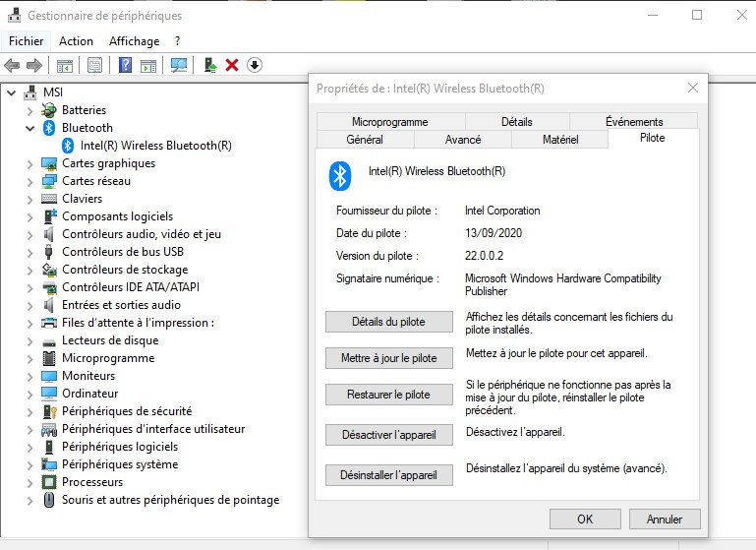Click the Back arrow toolbar icon

pos(12,65)
